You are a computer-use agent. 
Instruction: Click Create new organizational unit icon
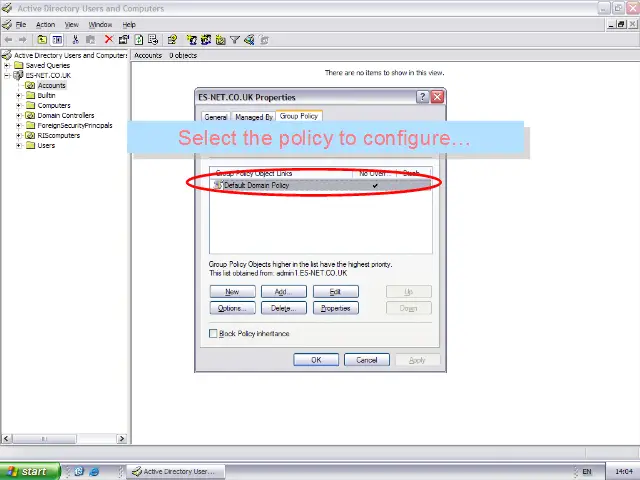220,40
